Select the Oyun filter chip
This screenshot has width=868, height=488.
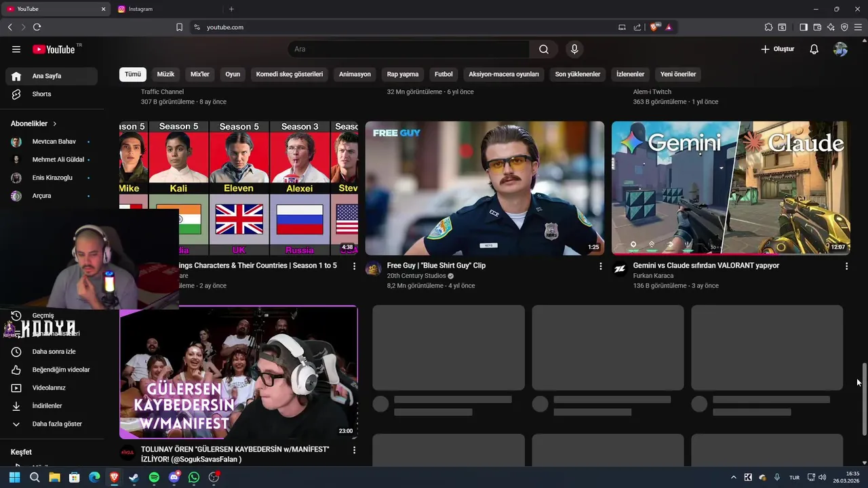click(233, 75)
